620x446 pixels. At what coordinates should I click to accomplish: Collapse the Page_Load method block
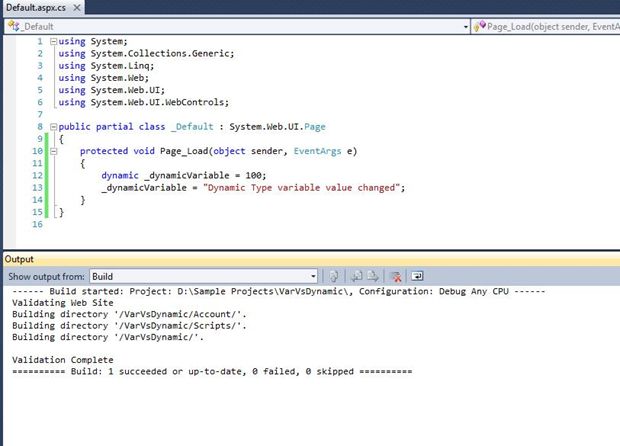(x=53, y=151)
